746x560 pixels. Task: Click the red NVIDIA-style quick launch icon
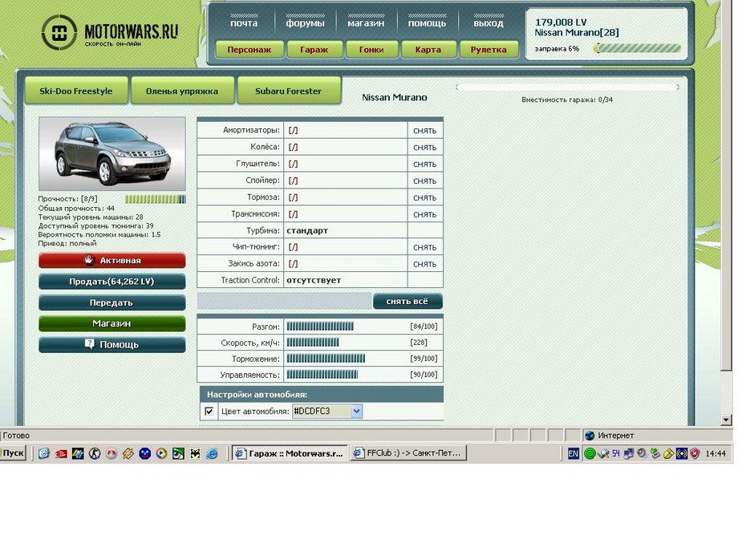pyautogui.click(x=61, y=453)
